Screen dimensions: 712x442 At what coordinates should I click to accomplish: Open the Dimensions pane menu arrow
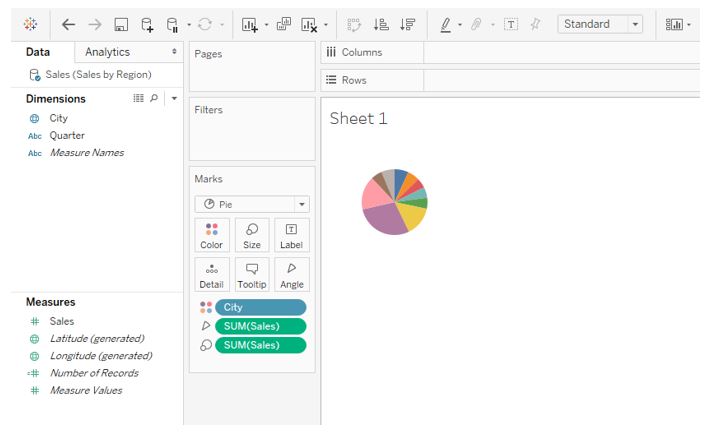point(174,98)
